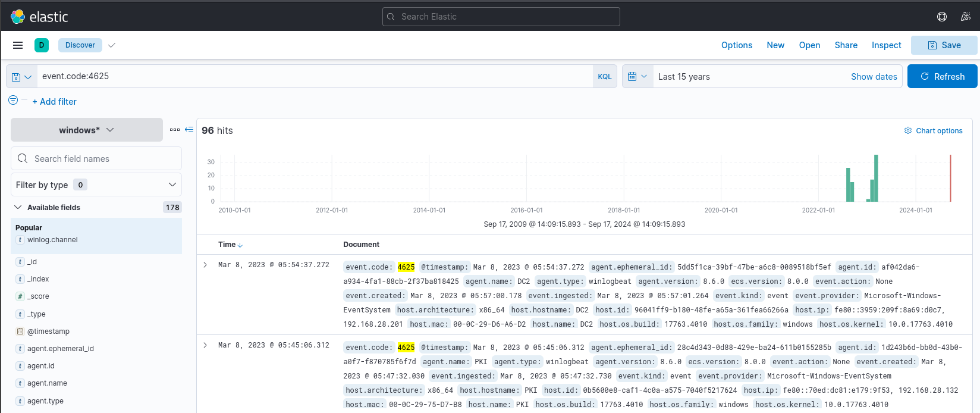The height and width of the screenshot is (413, 980).
Task: Click the Last 15 years time range
Action: click(684, 77)
